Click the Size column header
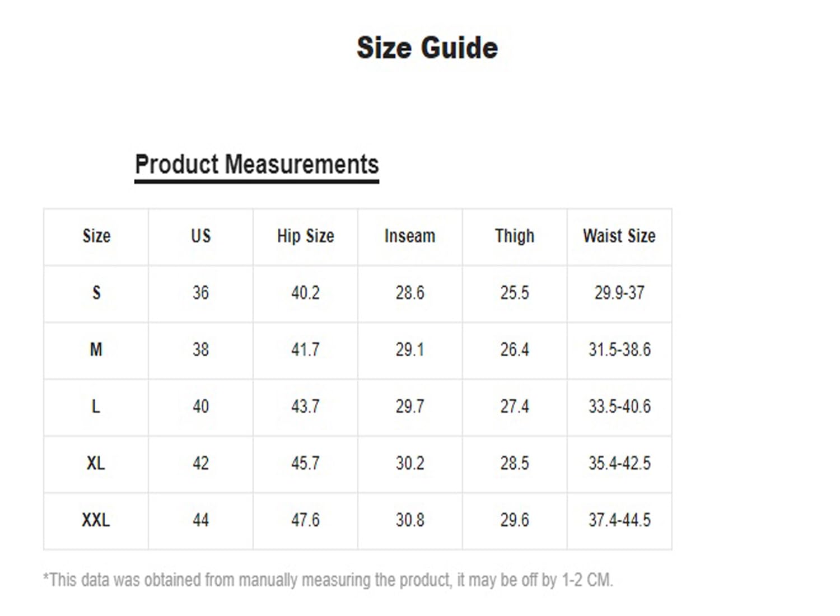 point(96,236)
